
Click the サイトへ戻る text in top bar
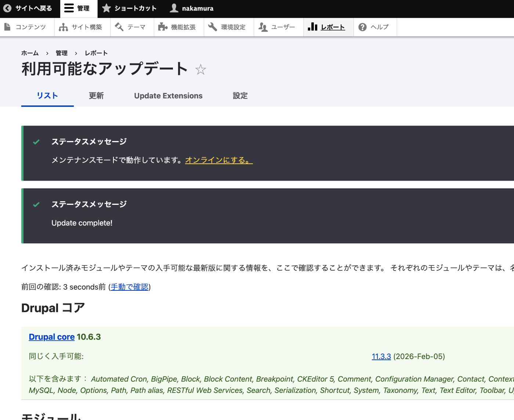coord(33,8)
